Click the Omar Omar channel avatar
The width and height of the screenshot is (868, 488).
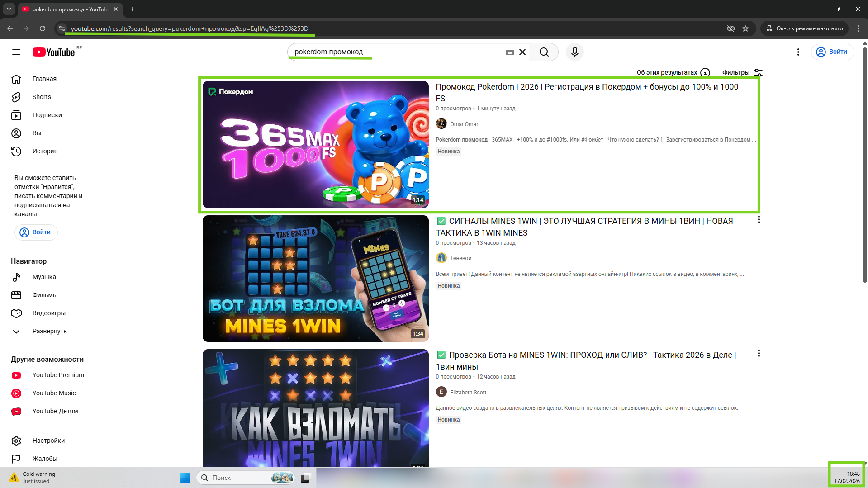click(x=441, y=124)
